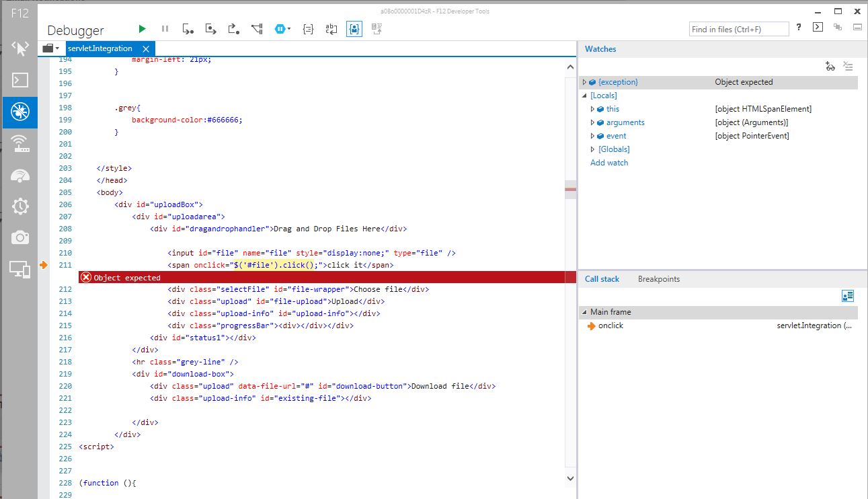Expand the 'arguments' variable node
Viewport: 868px width, 499px height.
(x=592, y=122)
